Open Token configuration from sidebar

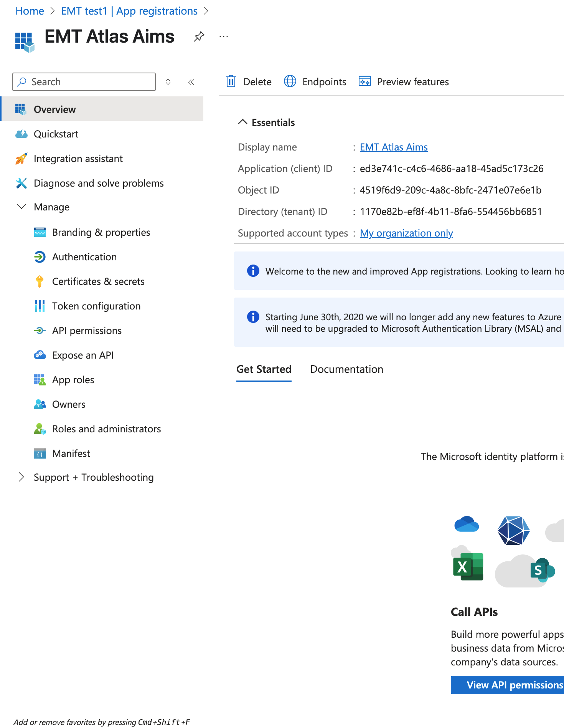click(x=96, y=306)
